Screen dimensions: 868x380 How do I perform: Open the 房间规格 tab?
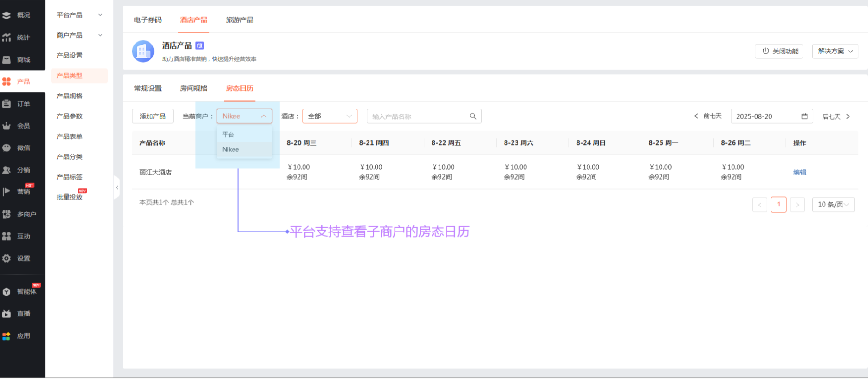pyautogui.click(x=194, y=89)
